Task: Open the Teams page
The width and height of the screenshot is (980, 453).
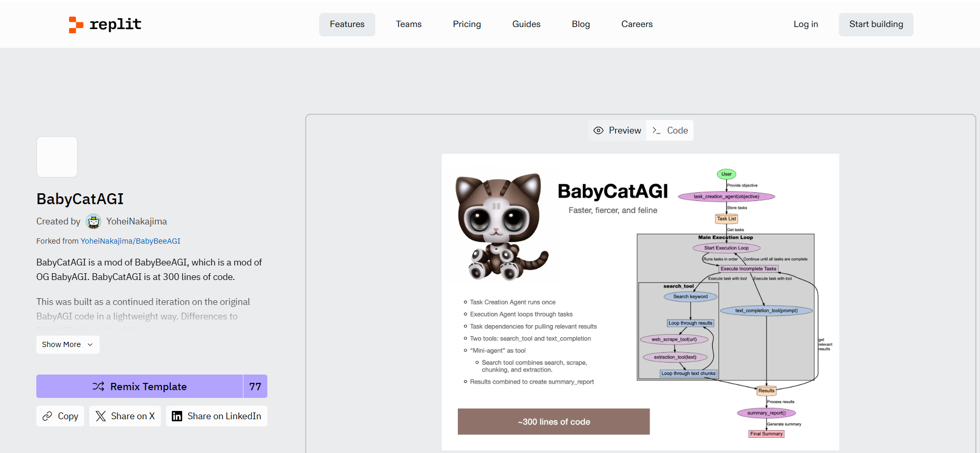Action: coord(409,24)
